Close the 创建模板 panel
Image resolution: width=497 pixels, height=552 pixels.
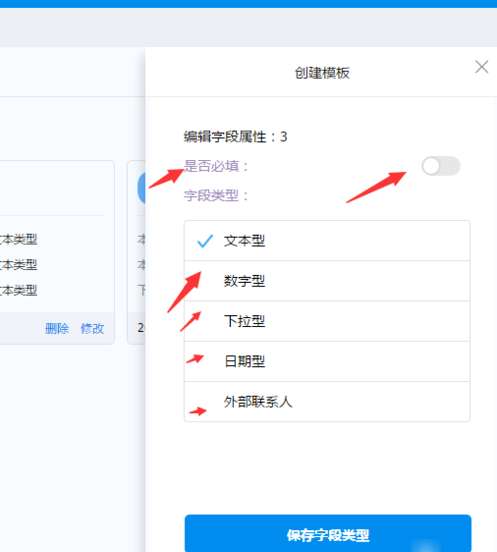(x=481, y=67)
